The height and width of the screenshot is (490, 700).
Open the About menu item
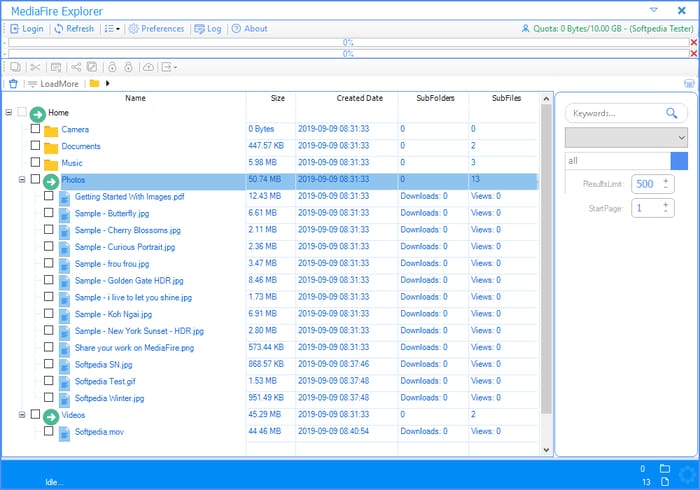(249, 29)
